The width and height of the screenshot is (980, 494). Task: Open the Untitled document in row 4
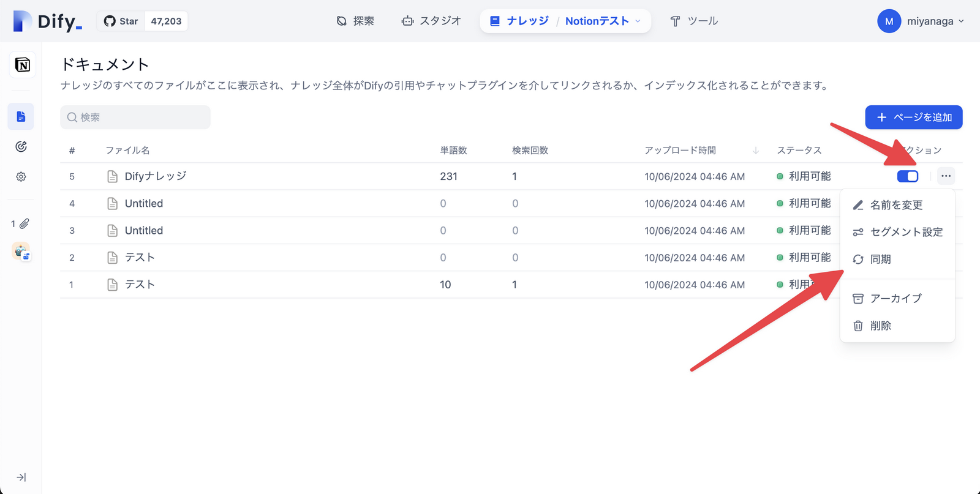[144, 203]
